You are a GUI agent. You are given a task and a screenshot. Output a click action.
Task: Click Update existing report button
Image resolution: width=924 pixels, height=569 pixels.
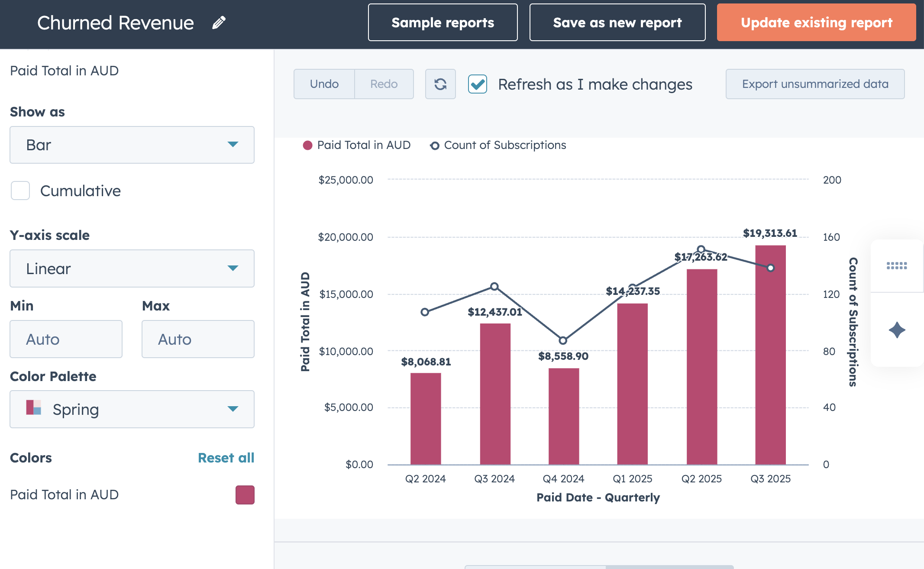tap(816, 23)
